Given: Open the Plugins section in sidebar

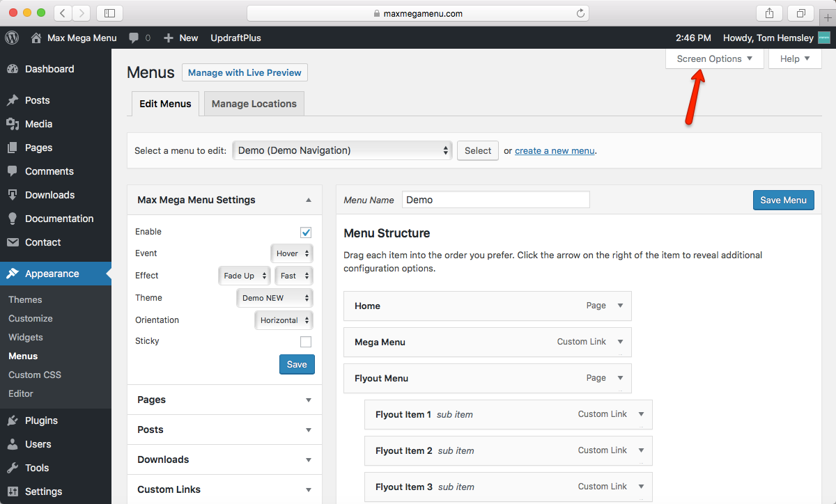Looking at the screenshot, I should 41,420.
